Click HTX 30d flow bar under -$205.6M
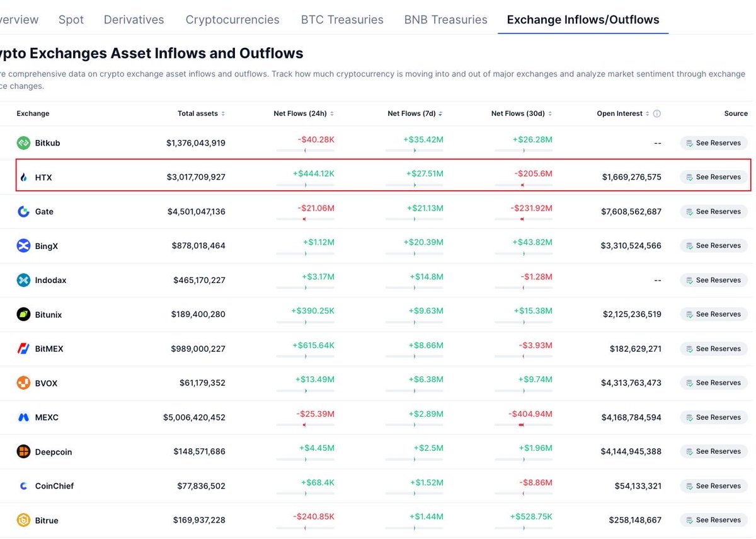The height and width of the screenshot is (539, 756). (x=524, y=185)
